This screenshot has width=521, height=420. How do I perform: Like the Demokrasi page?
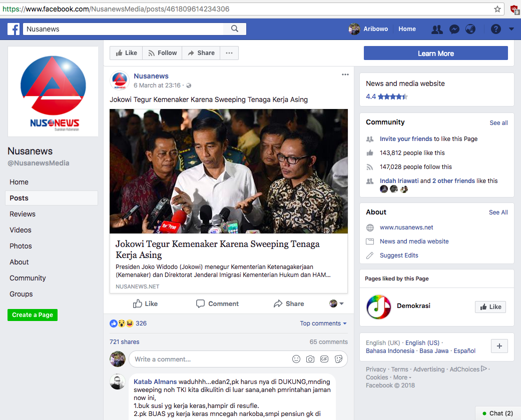tap(490, 307)
